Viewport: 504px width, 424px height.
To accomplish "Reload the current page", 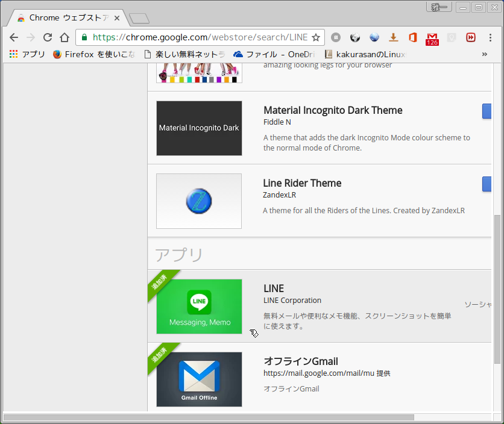I will click(48, 37).
